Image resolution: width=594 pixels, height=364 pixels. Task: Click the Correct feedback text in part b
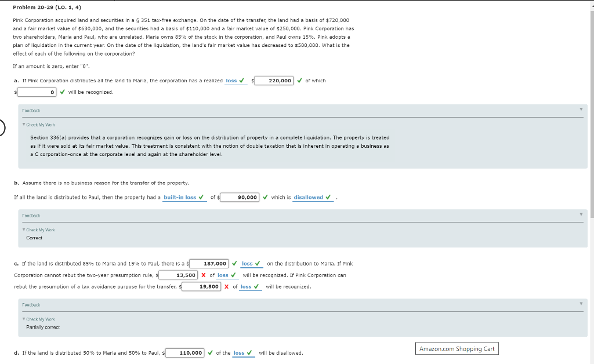pos(34,238)
